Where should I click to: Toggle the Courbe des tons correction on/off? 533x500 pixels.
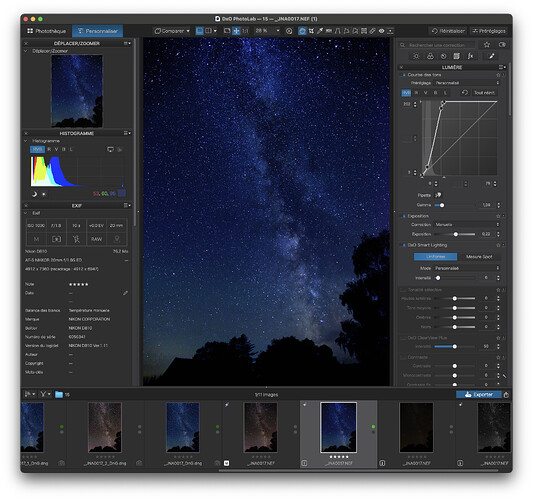coord(404,75)
